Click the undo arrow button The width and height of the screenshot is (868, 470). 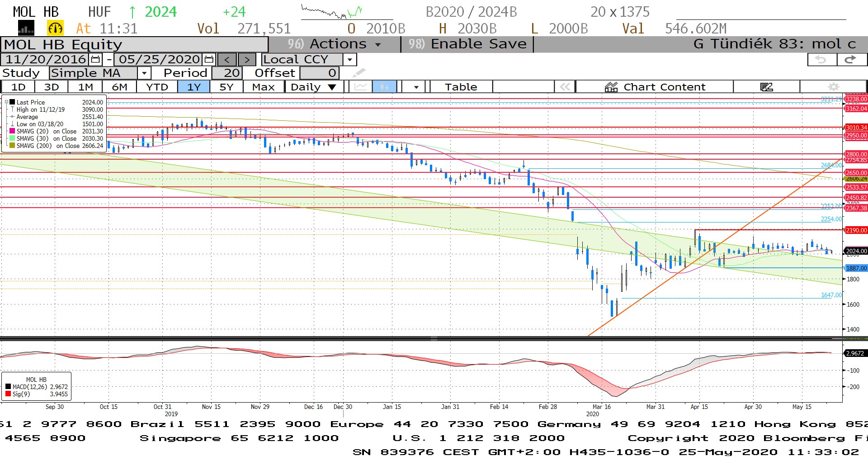[x=821, y=59]
